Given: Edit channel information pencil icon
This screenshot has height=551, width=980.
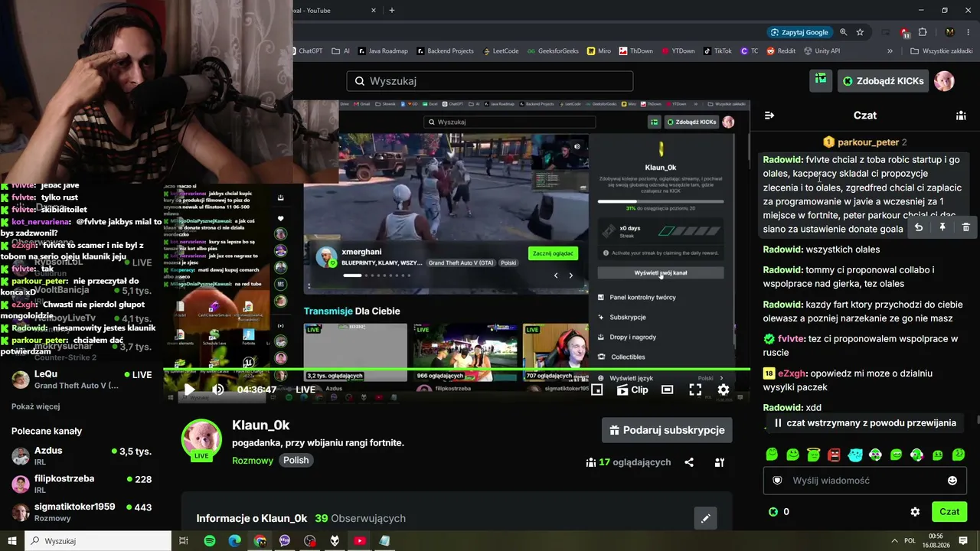Looking at the screenshot, I should pos(706,518).
